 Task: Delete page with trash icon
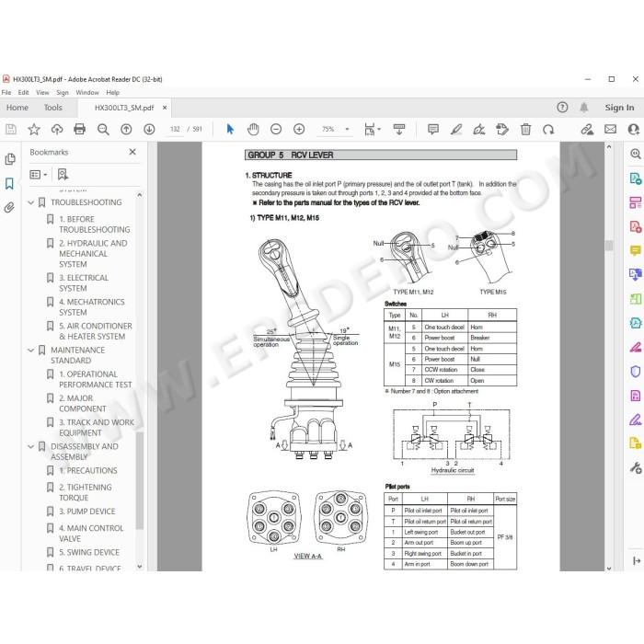[x=525, y=130]
